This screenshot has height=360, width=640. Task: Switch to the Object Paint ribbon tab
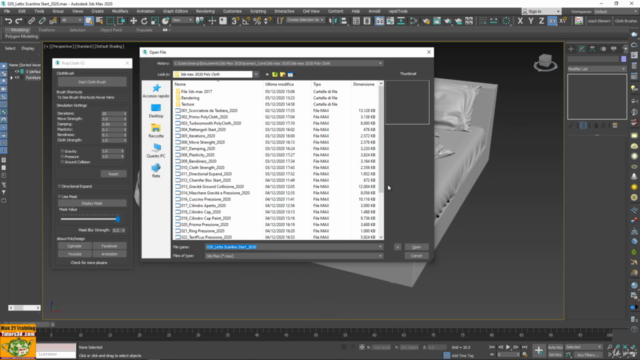111,30
